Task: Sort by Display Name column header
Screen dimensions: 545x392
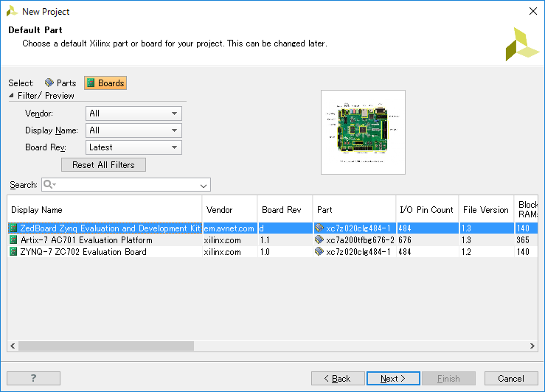Action: (104, 210)
